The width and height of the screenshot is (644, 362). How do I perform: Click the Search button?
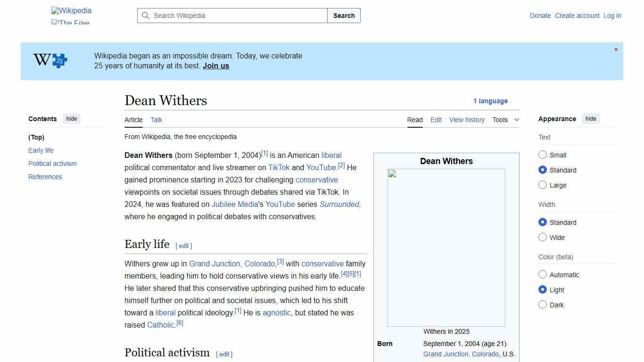coord(344,16)
